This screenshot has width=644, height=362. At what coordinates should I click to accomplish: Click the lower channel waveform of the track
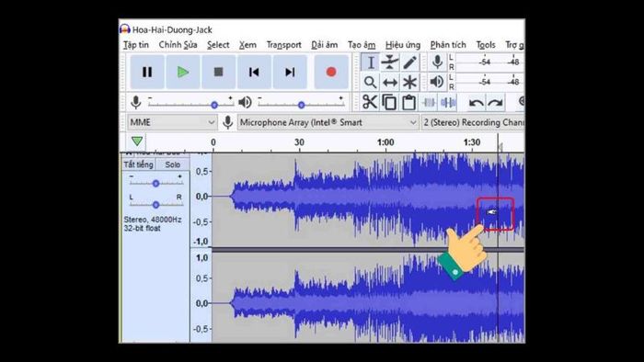click(368, 298)
